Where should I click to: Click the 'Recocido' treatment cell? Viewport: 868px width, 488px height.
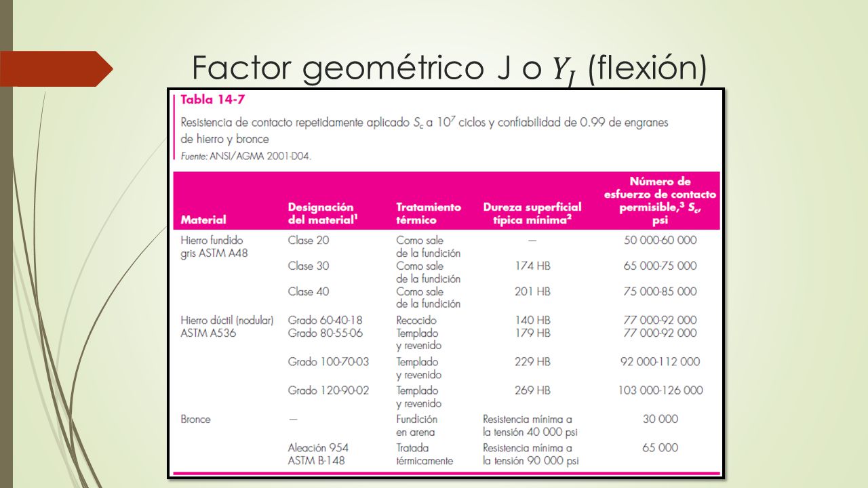(x=416, y=320)
